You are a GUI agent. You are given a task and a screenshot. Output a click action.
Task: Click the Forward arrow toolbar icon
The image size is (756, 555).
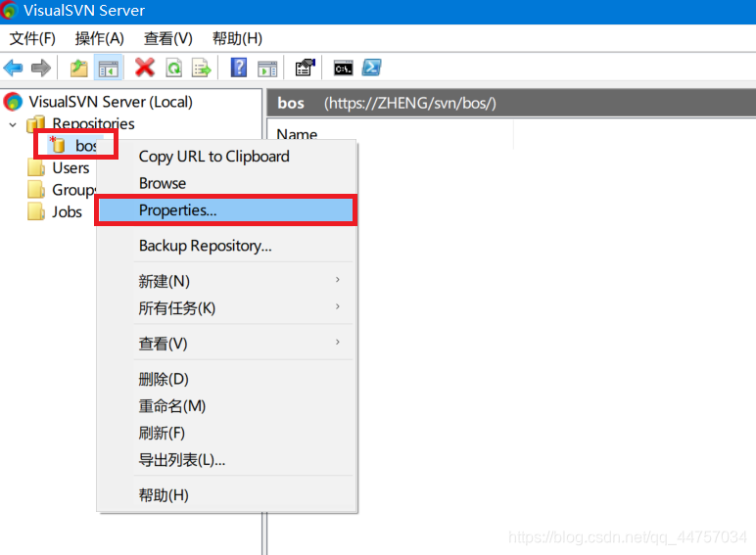41,68
